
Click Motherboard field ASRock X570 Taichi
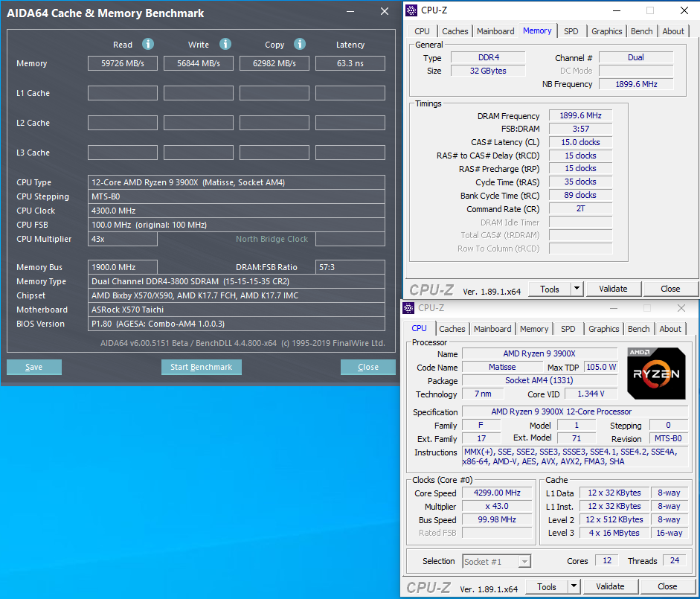(236, 310)
